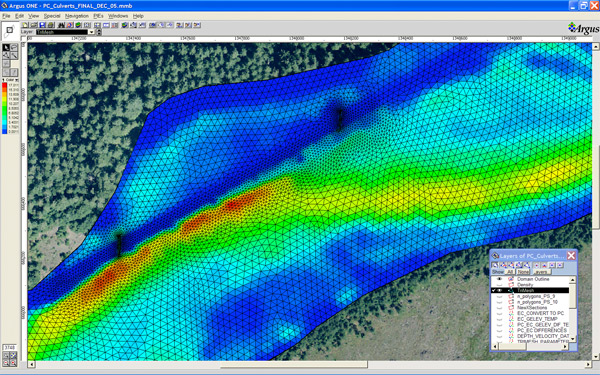The image size is (600, 375).
Task: Select the lasso tool in tool palette
Action: pyautogui.click(x=14, y=47)
